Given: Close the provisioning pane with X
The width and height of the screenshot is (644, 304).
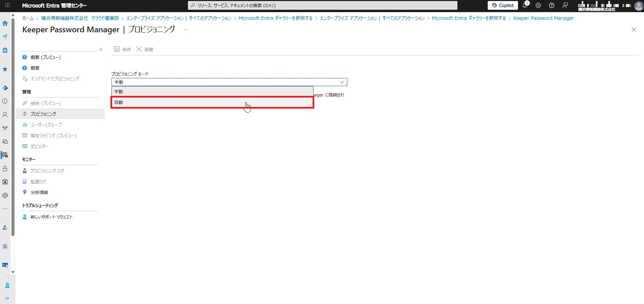Looking at the screenshot, I should [634, 30].
